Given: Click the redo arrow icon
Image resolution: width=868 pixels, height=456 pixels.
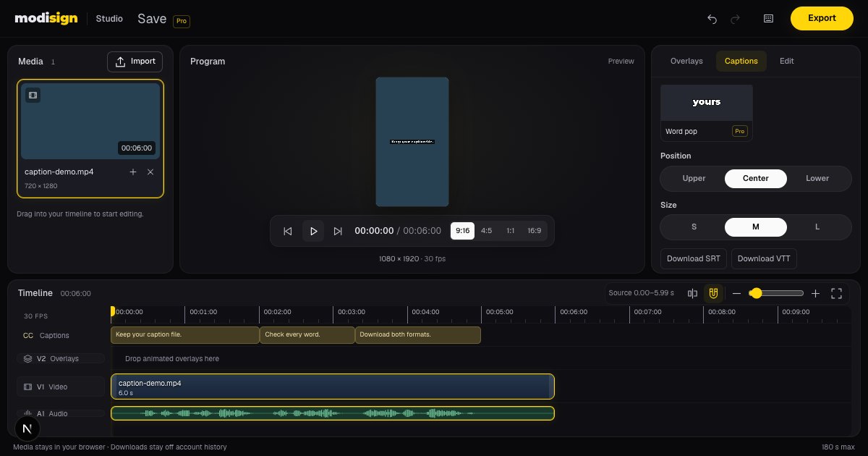Looking at the screenshot, I should 736,19.
